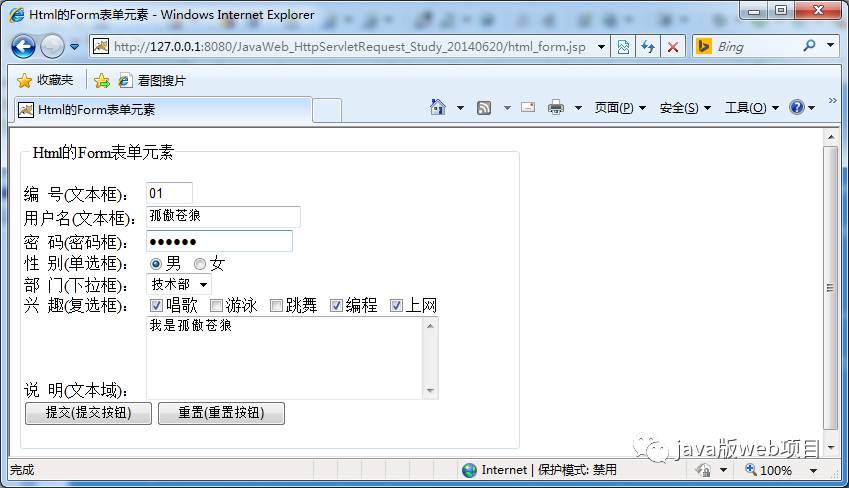Viewport: 849px width, 488px height.
Task: Check the 游泳 checkbox
Action: (216, 305)
